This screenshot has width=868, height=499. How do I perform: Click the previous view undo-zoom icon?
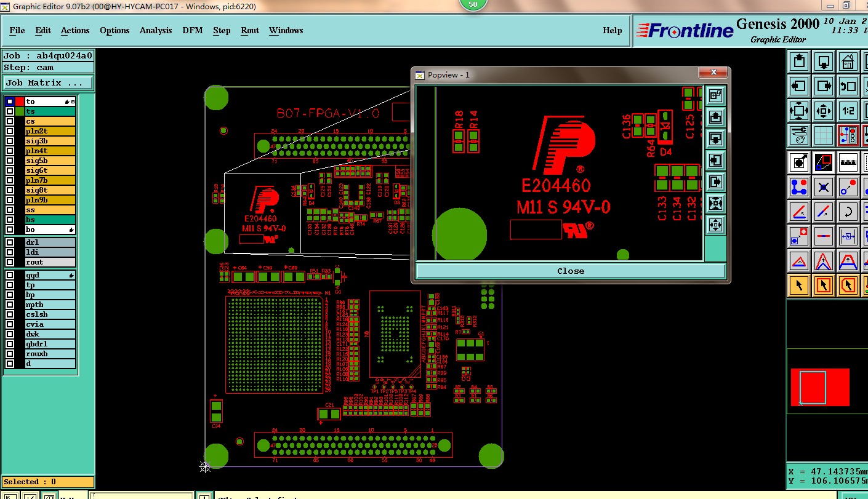tap(848, 86)
